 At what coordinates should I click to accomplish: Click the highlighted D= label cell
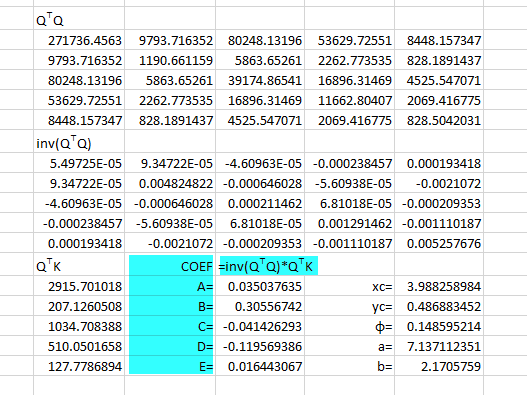tap(171, 346)
